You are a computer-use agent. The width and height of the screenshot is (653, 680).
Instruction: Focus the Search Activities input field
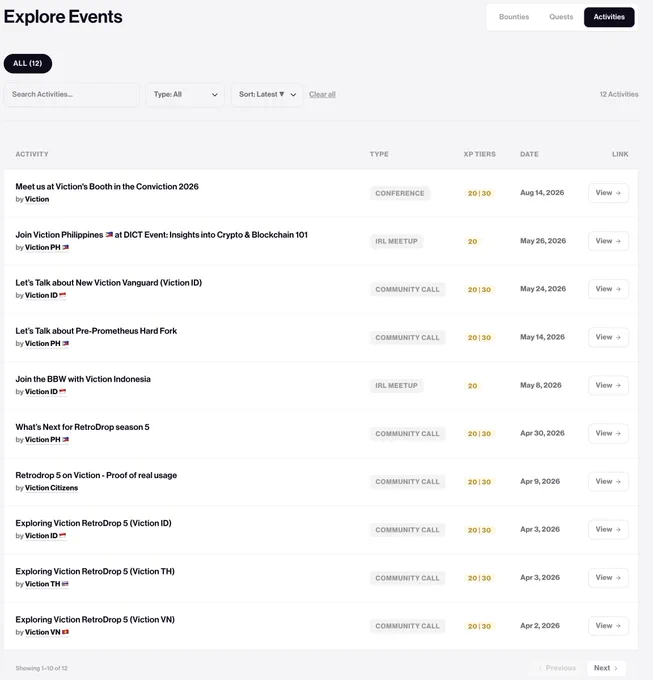tap(72, 94)
